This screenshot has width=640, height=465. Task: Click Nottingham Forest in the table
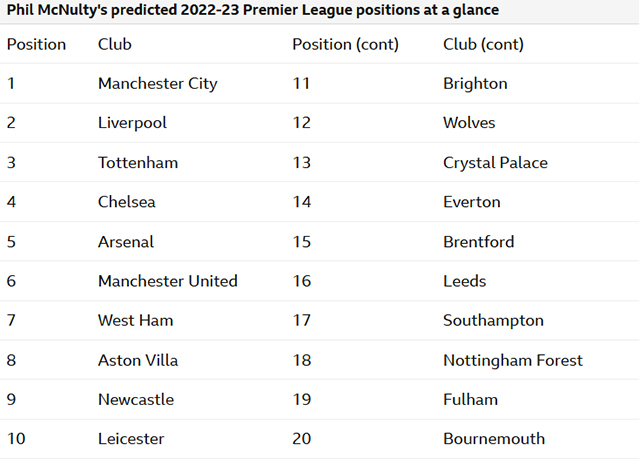click(513, 360)
